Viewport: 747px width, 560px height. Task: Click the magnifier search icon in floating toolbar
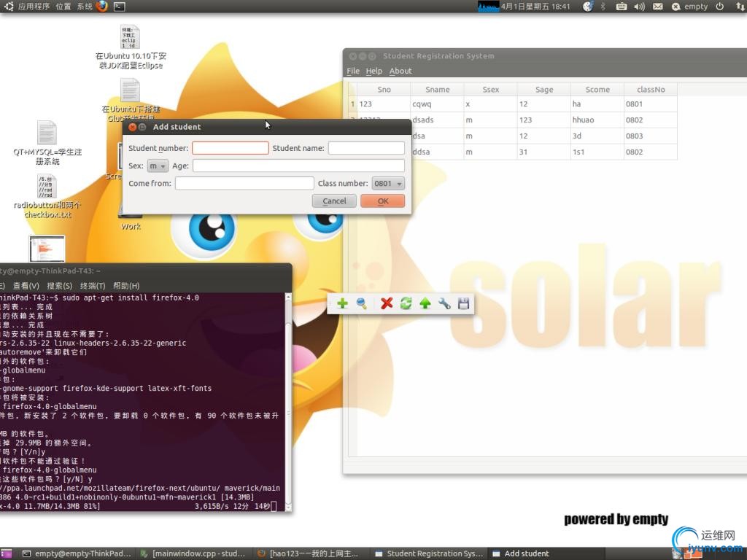[362, 303]
